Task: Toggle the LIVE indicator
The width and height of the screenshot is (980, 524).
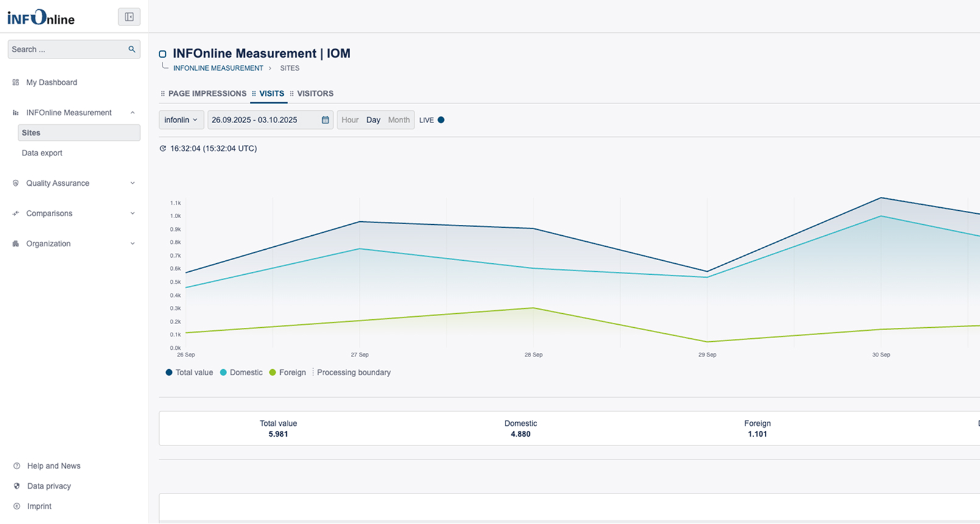Action: [440, 120]
